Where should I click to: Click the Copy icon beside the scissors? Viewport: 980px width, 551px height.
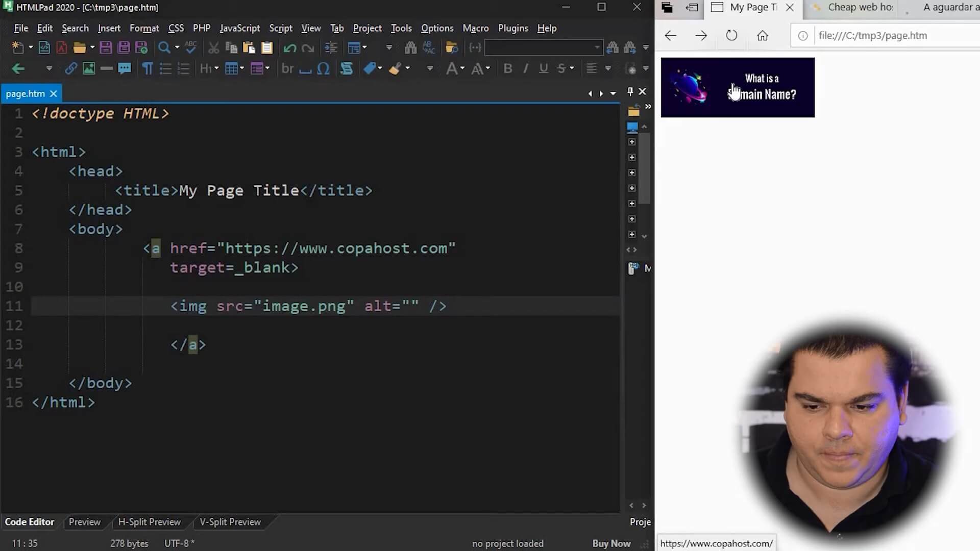[231, 48]
